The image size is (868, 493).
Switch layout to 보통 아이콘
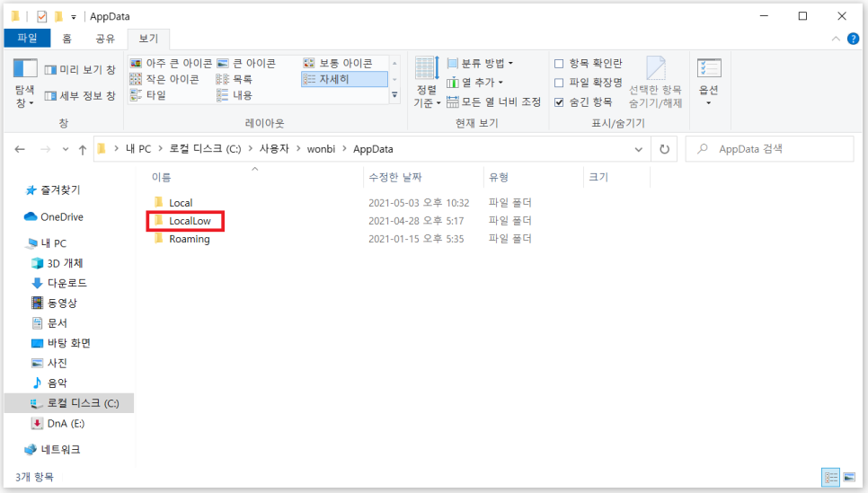click(x=338, y=63)
